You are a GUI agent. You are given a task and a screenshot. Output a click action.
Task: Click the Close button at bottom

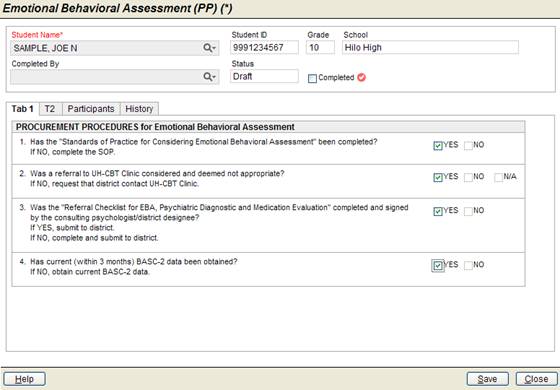tap(536, 379)
